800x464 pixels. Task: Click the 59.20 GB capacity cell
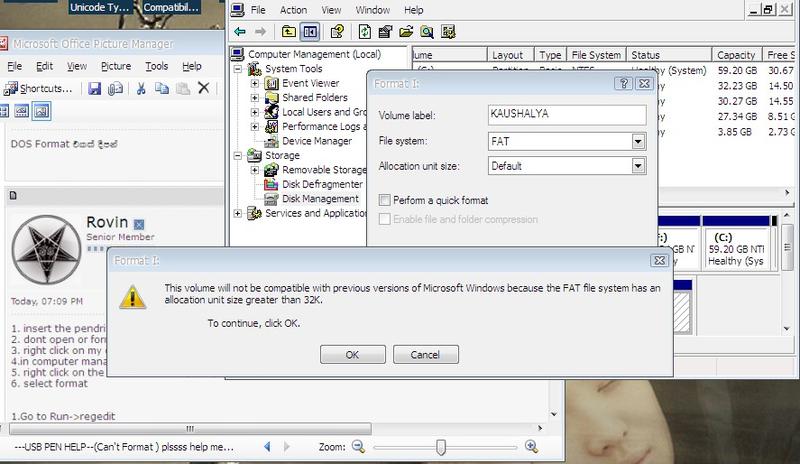point(737,70)
